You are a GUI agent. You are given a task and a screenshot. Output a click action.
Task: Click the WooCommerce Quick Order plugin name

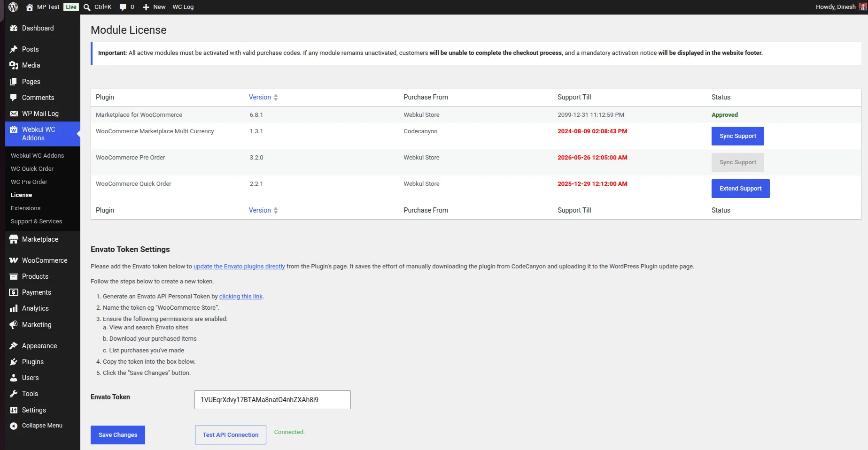pos(133,184)
